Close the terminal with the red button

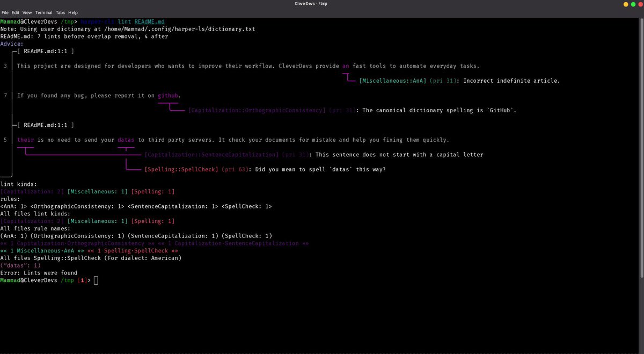(640, 4)
